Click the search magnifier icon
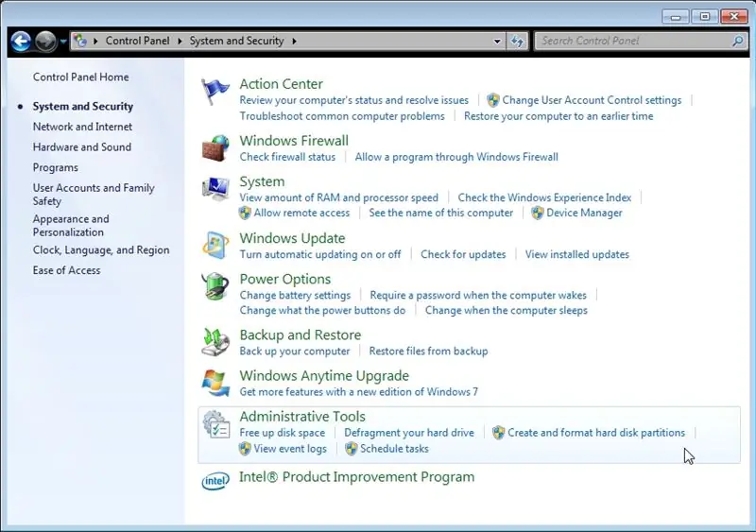The image size is (756, 532). [x=737, y=41]
